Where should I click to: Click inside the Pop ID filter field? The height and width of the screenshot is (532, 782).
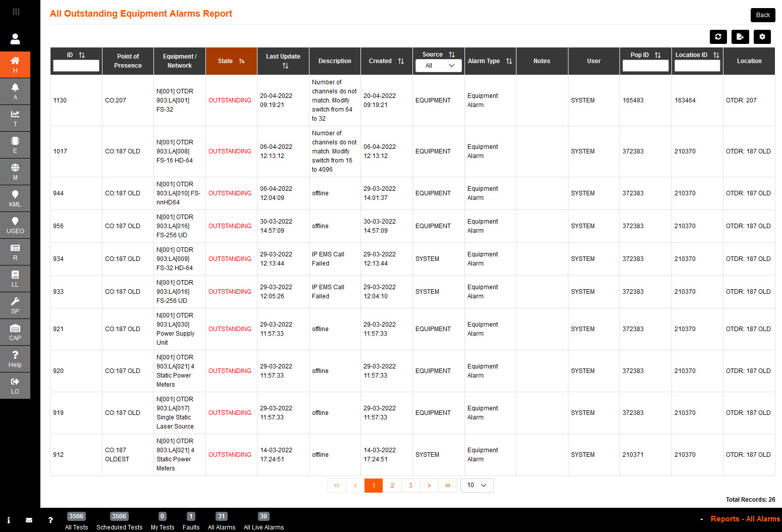(645, 66)
